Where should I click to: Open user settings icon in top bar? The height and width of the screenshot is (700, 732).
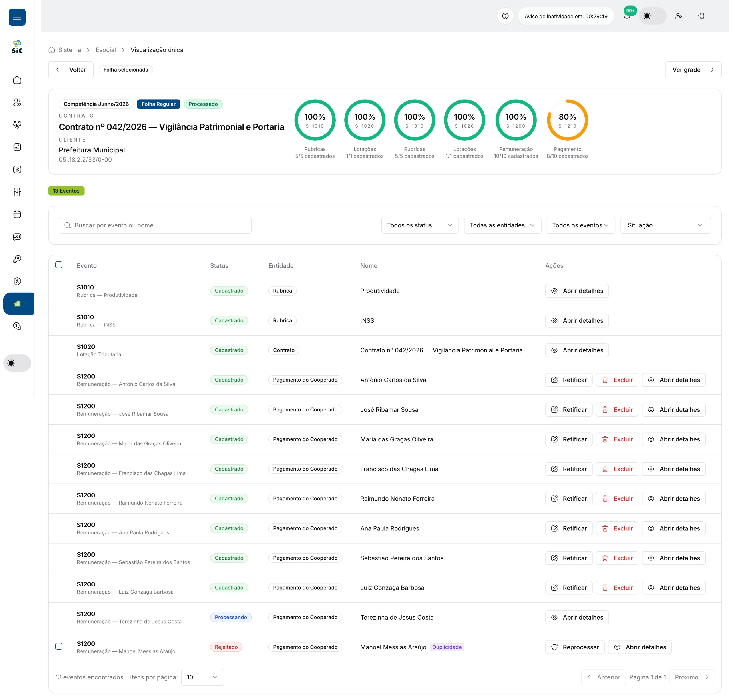coord(678,16)
